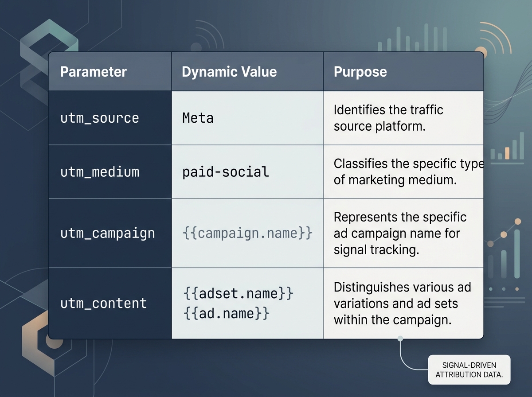Select the utm_medium parameter cell

[110, 171]
